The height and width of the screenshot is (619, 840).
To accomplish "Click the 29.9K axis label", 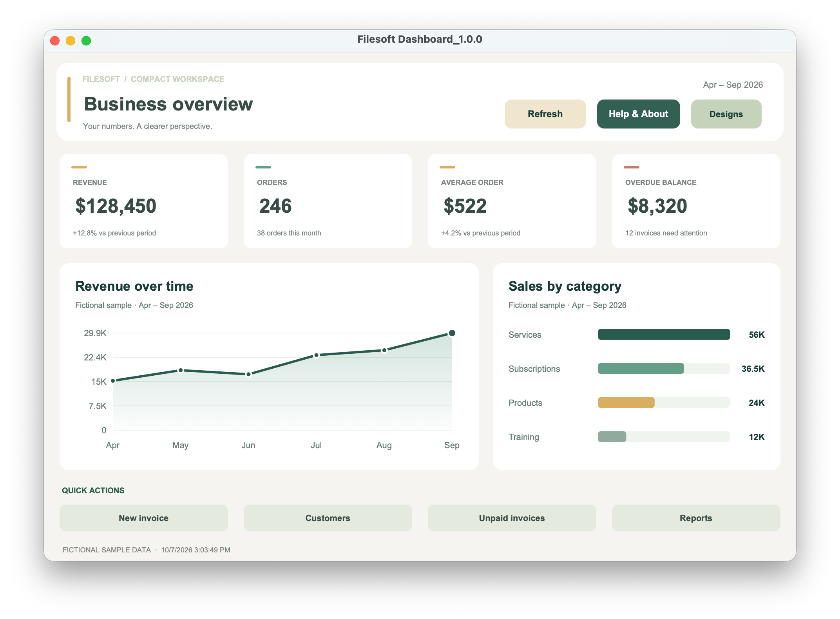I will (95, 333).
